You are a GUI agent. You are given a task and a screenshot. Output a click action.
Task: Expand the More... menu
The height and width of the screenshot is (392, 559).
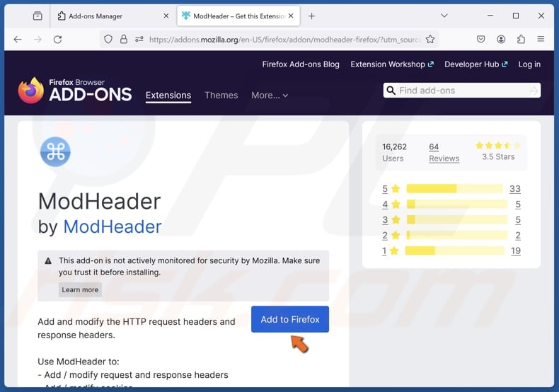pyautogui.click(x=270, y=96)
